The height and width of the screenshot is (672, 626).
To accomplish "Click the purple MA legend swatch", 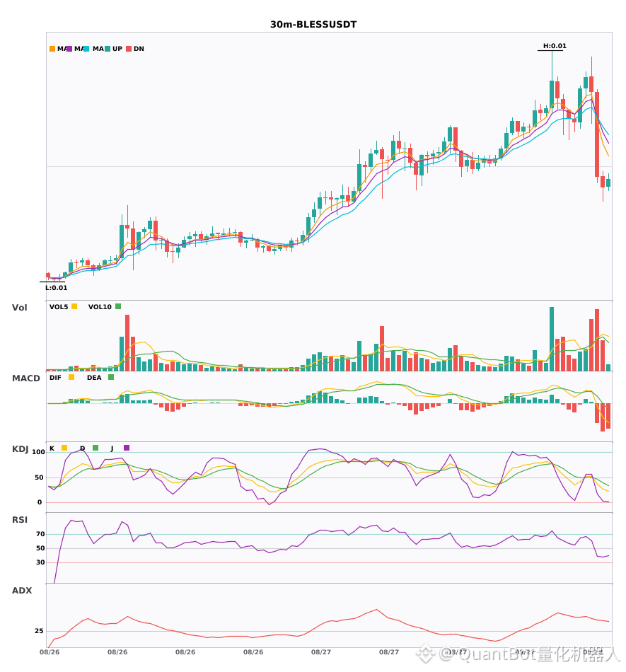I will [69, 49].
